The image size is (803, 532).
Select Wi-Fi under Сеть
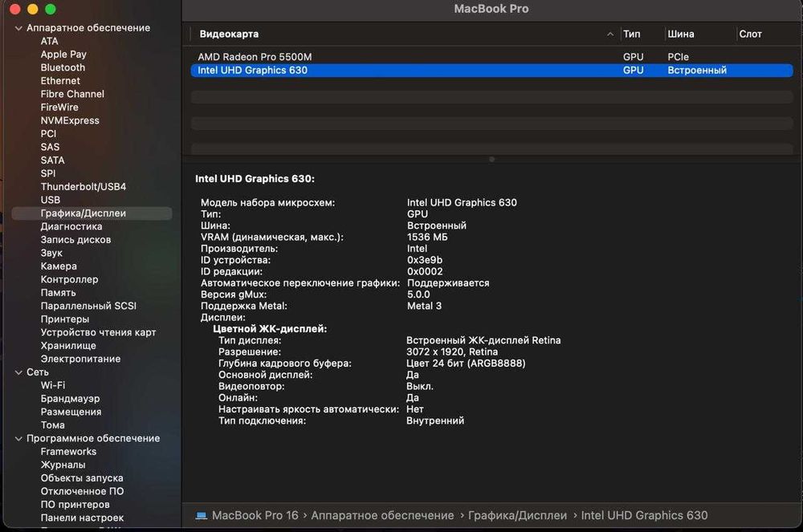[x=53, y=386]
